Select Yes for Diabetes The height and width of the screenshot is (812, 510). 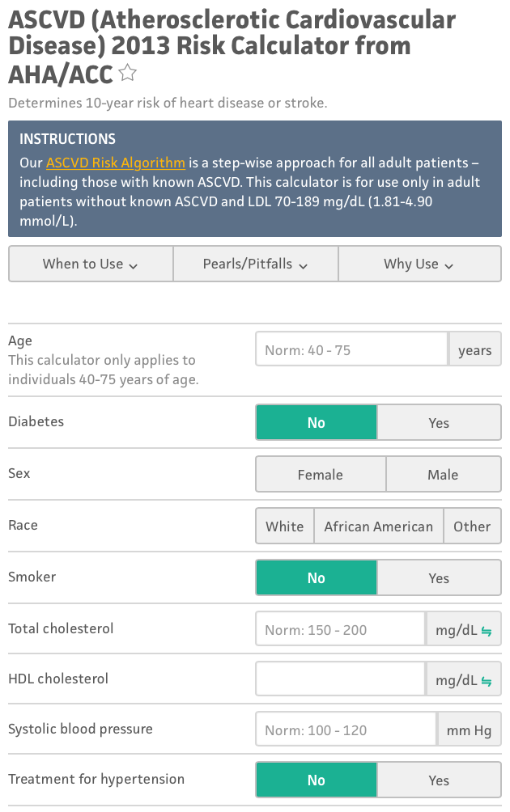coord(439,423)
